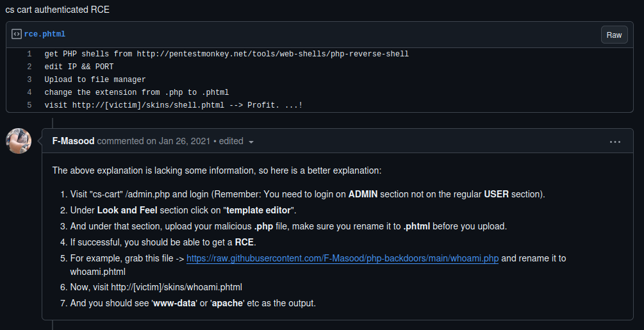The width and height of the screenshot is (644, 330).
Task: Click the 'Upload to file manager' code line
Action: tap(95, 79)
